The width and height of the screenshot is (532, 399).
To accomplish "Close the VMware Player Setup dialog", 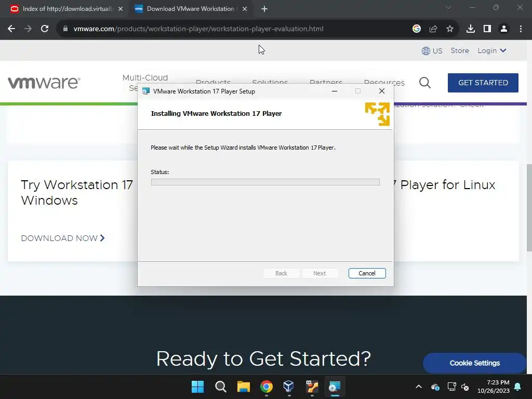I will point(382,91).
